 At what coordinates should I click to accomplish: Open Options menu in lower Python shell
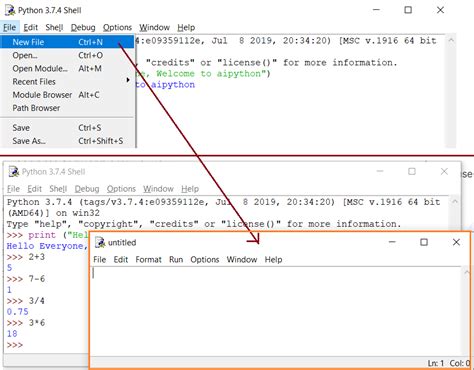click(121, 189)
